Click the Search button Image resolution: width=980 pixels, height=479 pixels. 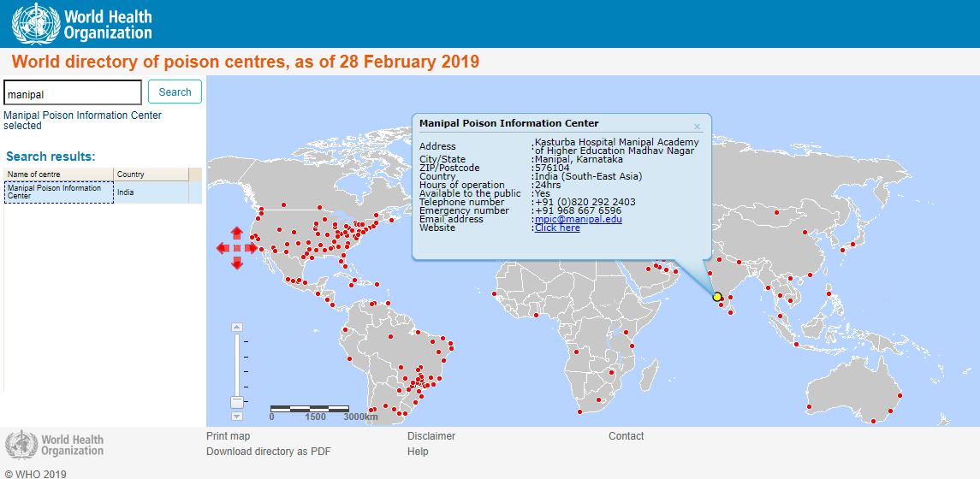(x=175, y=92)
